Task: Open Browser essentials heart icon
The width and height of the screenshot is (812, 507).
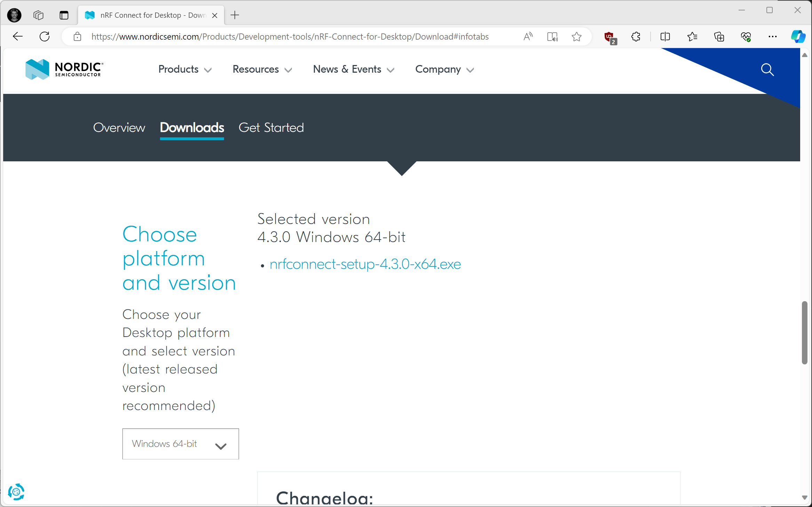Action: coord(746,37)
